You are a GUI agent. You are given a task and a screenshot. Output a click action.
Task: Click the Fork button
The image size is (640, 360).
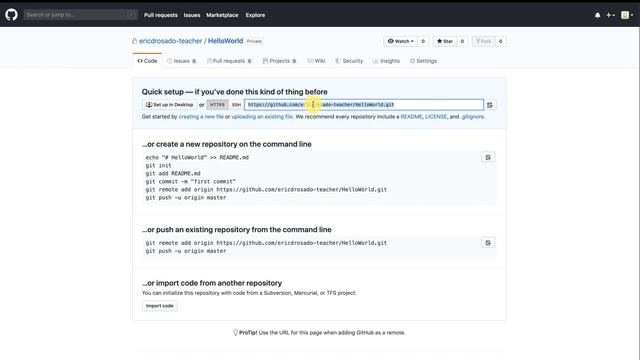coord(483,41)
